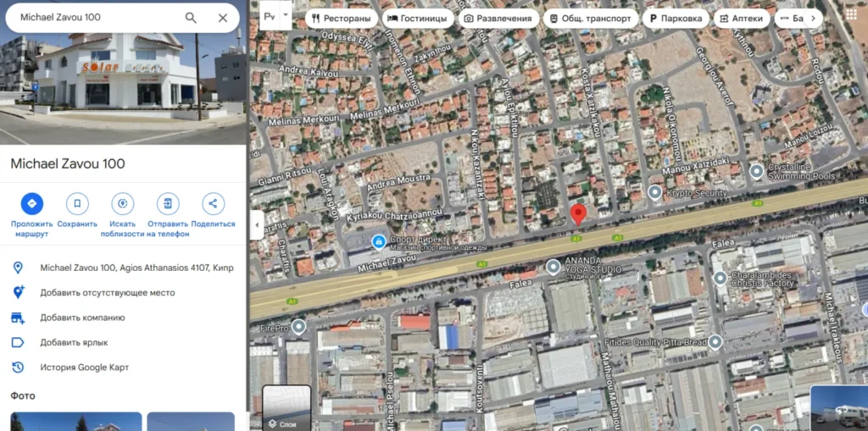Image resolution: width=868 pixels, height=431 pixels.
Task: Click the red location pin on map
Action: (x=578, y=215)
